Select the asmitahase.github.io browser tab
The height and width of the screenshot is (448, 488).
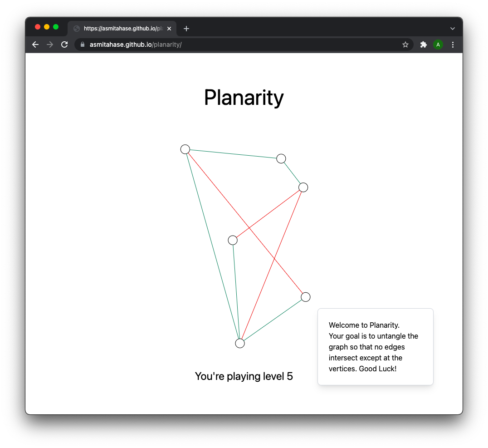pyautogui.click(x=122, y=29)
